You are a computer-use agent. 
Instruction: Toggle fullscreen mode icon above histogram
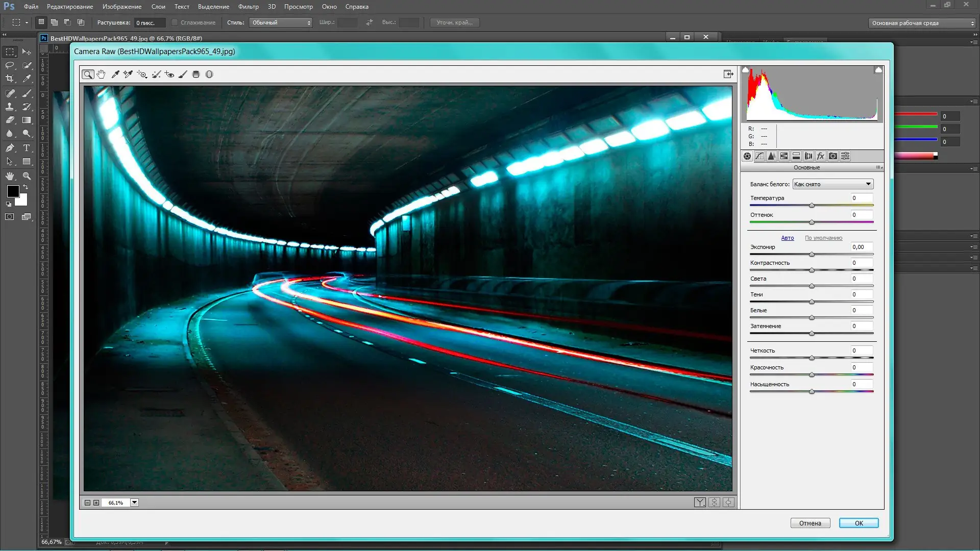click(728, 74)
